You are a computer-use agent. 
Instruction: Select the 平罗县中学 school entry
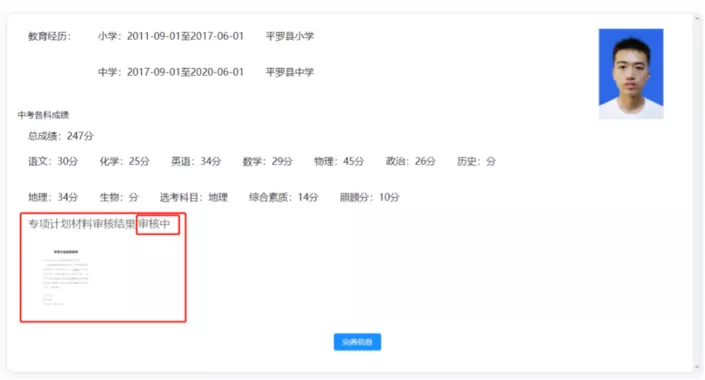coord(290,72)
